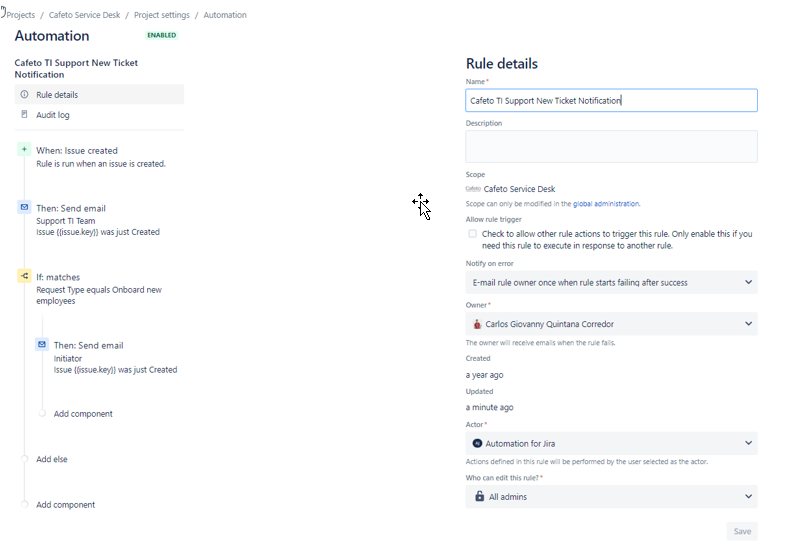Click the Support TI Team email action icon

click(24, 207)
